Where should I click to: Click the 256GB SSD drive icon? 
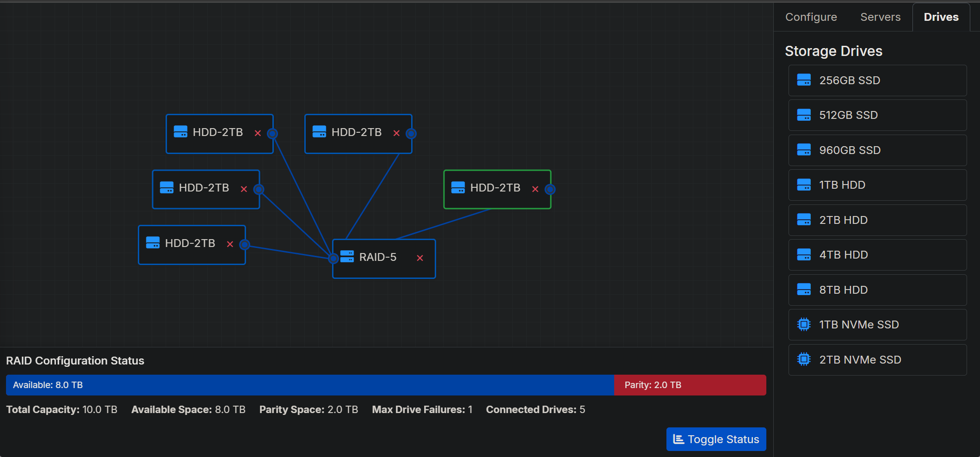[804, 80]
